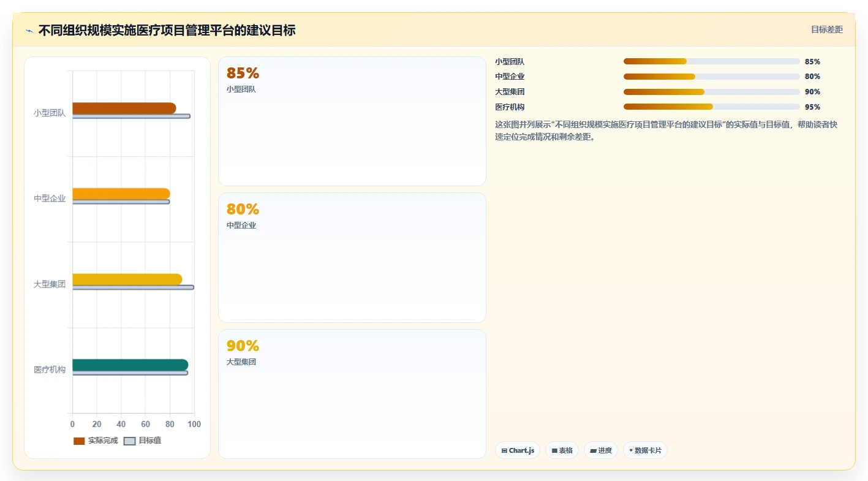
Task: Click the 小型团队 y-axis label in chart
Action: coord(50,113)
